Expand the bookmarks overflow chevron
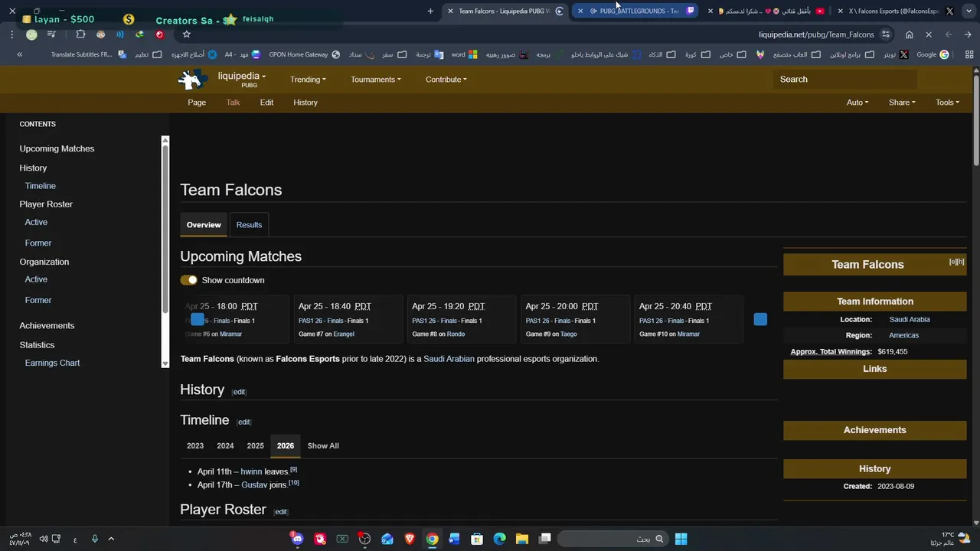980x551 pixels. click(x=19, y=54)
